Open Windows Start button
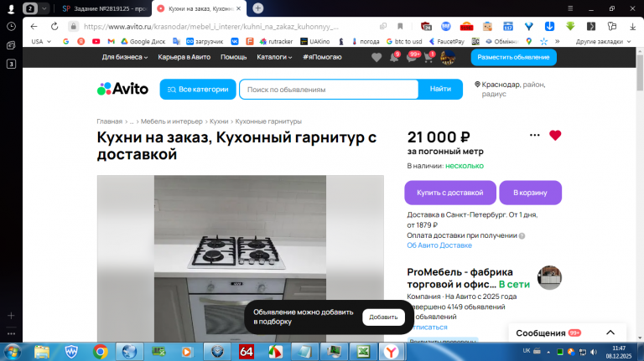 click(x=12, y=352)
